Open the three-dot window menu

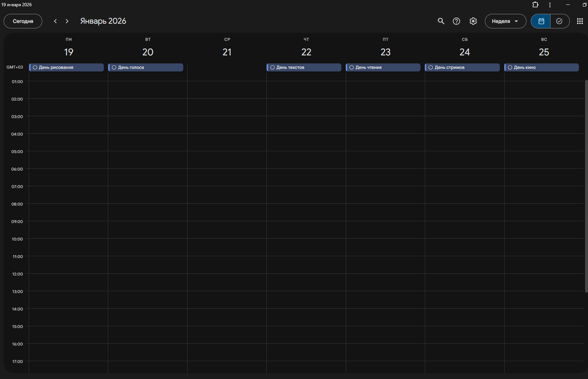click(x=550, y=5)
